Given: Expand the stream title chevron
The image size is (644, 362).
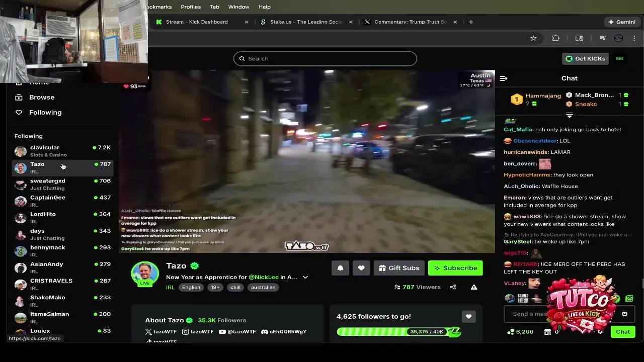Looking at the screenshot, I should (305, 277).
